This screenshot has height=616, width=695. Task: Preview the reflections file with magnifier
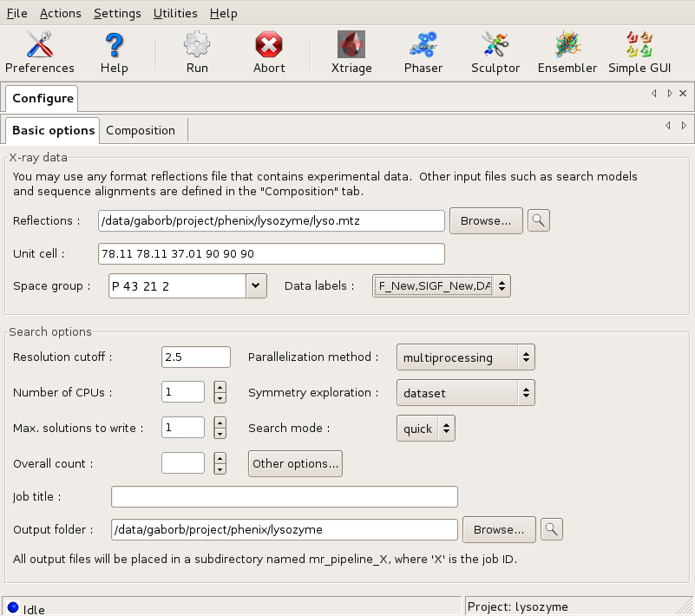tap(539, 220)
